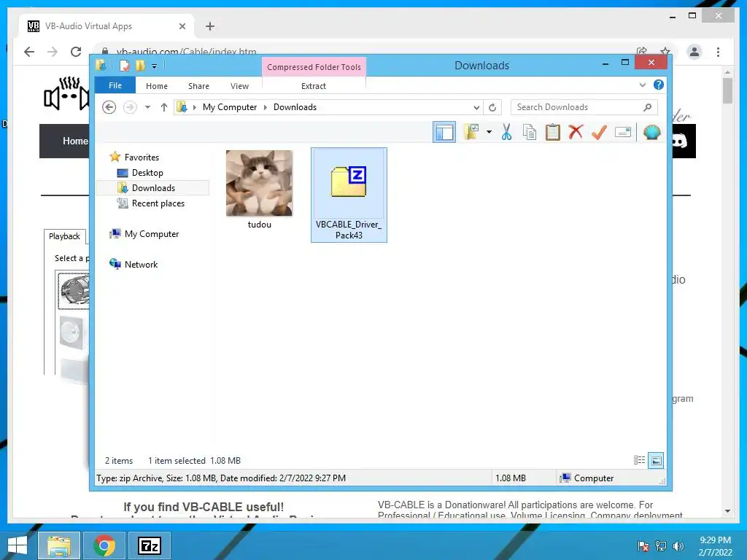Open File Explorer from the taskbar
The width and height of the screenshot is (747, 560).
[x=58, y=545]
